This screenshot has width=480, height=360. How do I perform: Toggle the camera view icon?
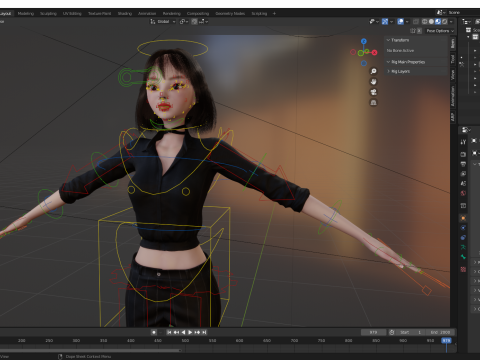(x=373, y=92)
